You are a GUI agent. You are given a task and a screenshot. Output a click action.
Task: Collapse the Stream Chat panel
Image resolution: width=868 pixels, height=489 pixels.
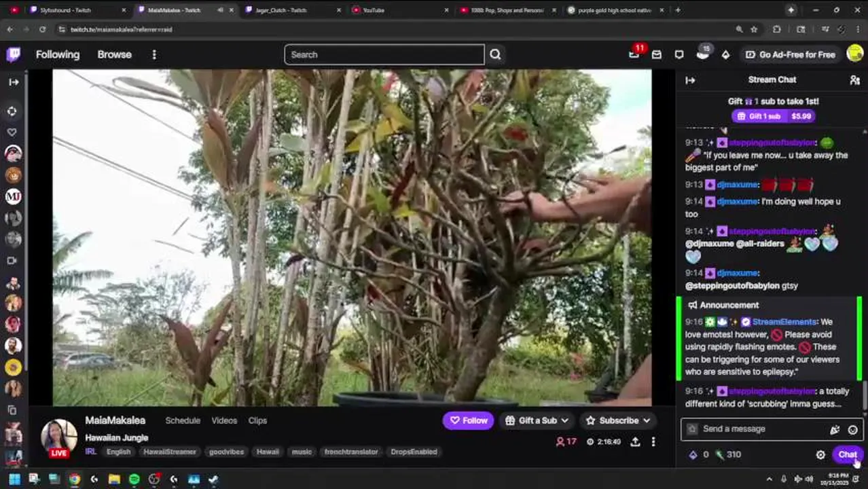tap(690, 80)
